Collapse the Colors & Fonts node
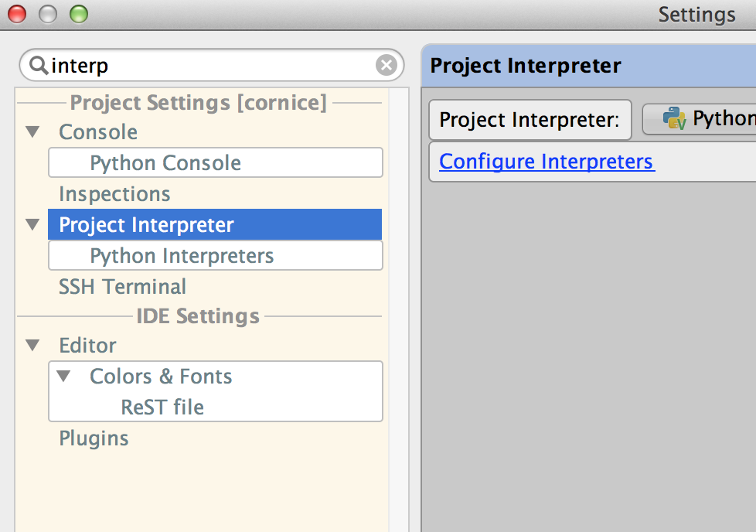This screenshot has width=756, height=532. (x=63, y=377)
